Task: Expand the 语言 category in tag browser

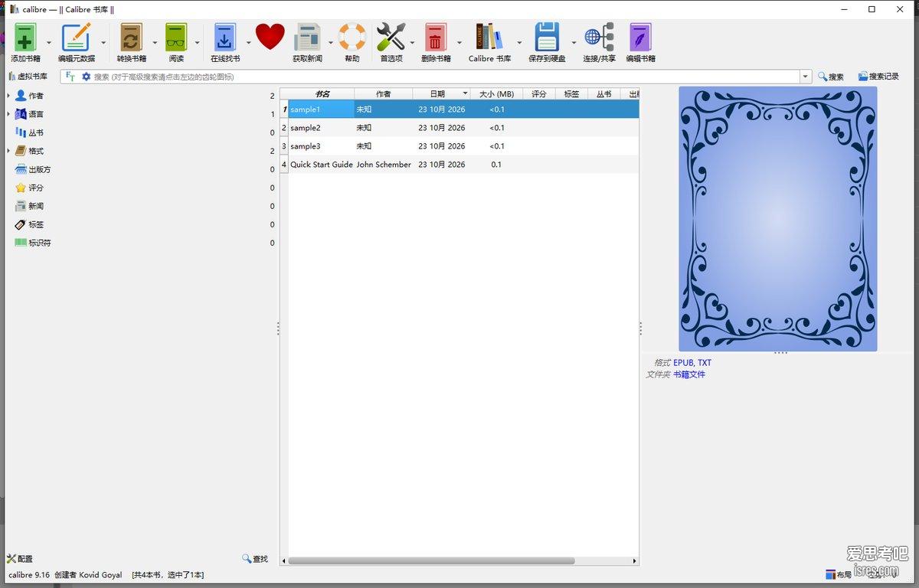Action: point(8,114)
